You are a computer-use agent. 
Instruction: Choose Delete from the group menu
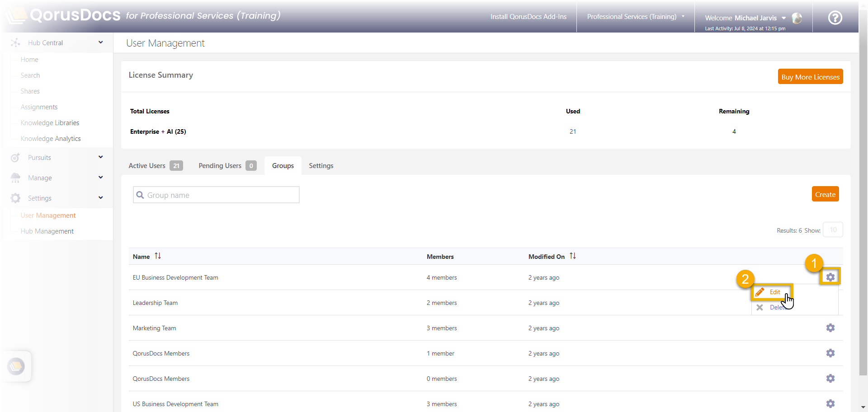(778, 307)
